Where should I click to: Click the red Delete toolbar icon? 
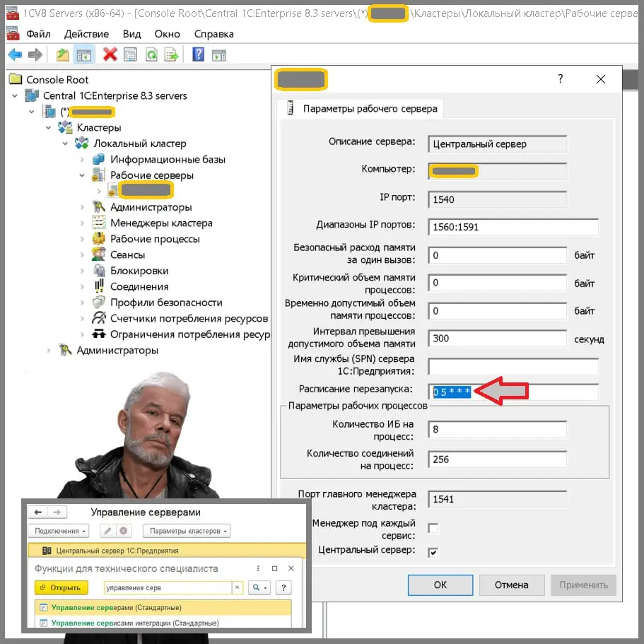pos(110,54)
